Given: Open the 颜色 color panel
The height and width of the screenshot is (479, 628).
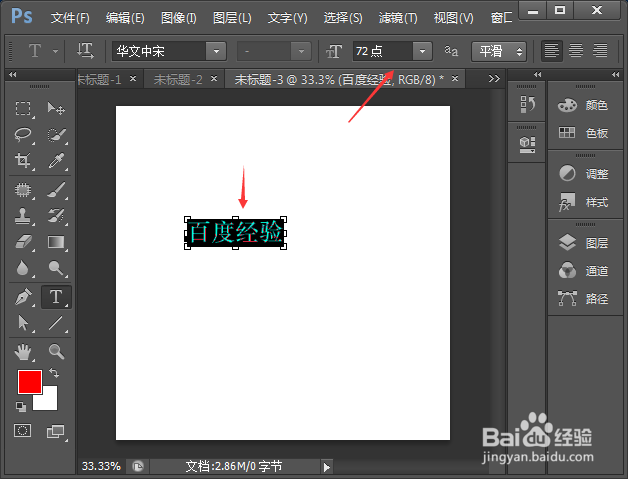Looking at the screenshot, I should [585, 105].
